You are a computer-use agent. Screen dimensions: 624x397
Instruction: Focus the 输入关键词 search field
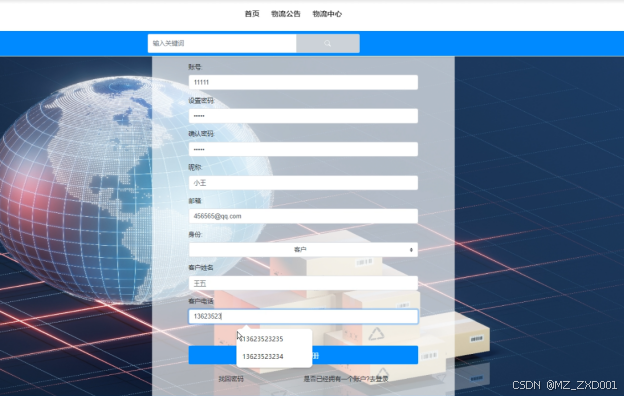[x=222, y=43]
